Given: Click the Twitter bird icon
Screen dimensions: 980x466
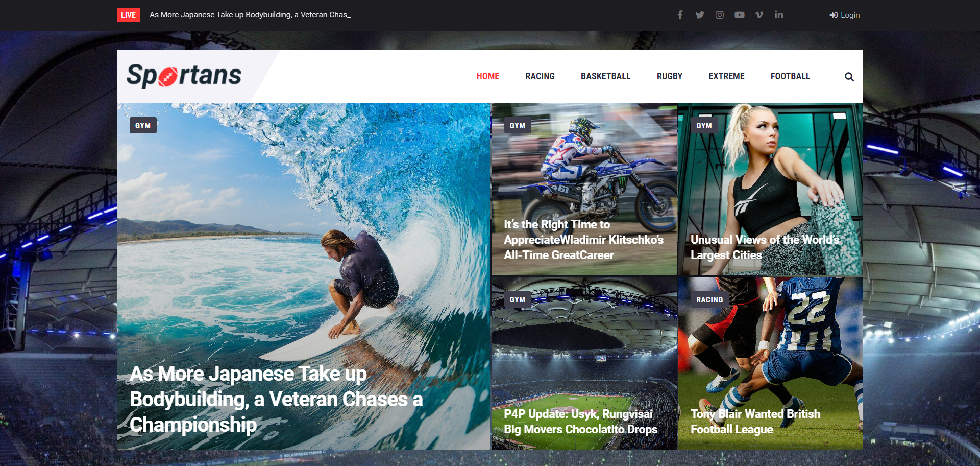Looking at the screenshot, I should pyautogui.click(x=700, y=15).
